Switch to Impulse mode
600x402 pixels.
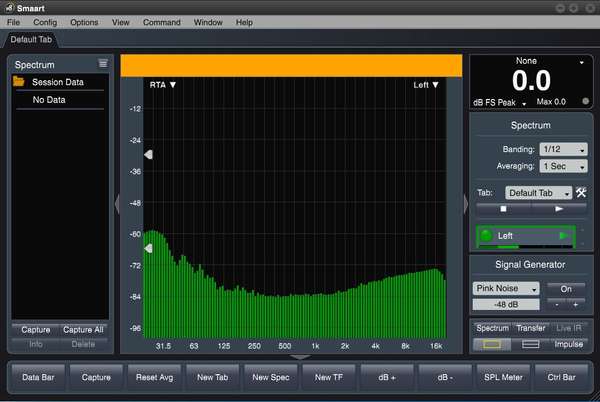(x=569, y=344)
